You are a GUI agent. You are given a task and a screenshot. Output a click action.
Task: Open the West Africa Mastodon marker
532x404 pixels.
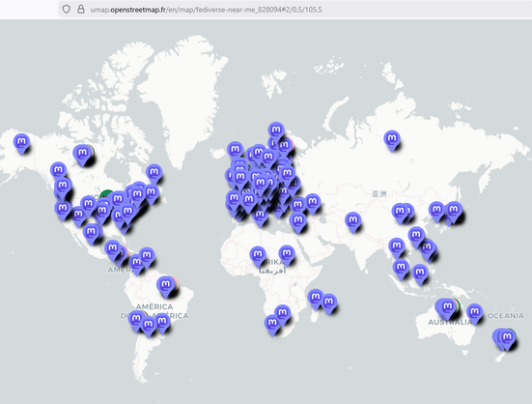tap(258, 257)
